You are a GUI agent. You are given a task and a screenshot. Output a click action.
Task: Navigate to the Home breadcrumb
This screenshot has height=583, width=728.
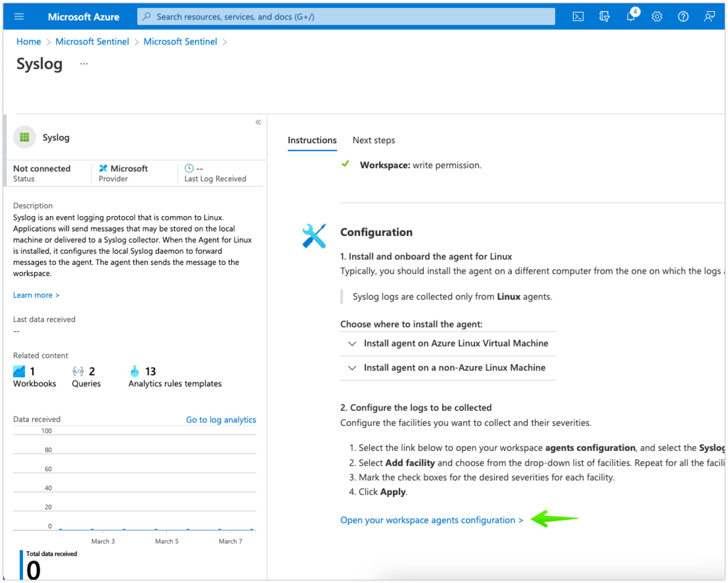pyautogui.click(x=29, y=41)
